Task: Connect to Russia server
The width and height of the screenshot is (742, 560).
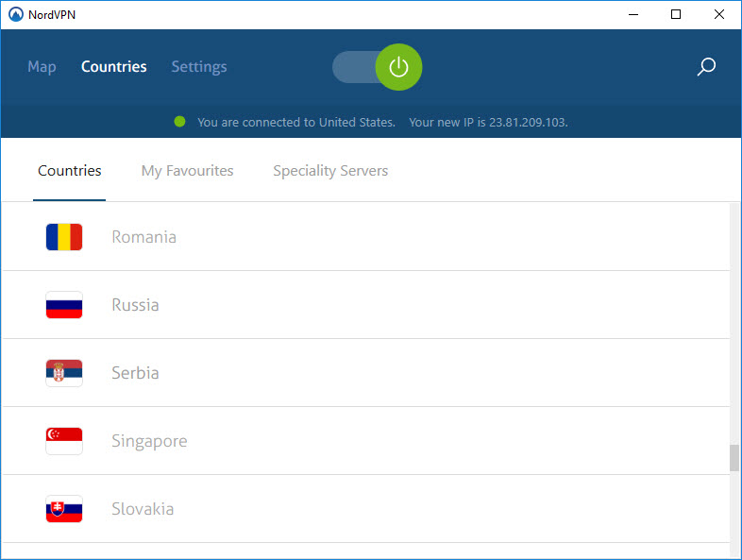Action: 365,305
